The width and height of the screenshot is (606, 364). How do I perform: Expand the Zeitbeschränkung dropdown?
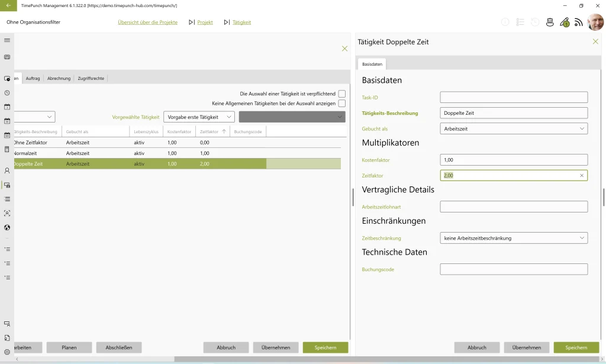(514, 238)
